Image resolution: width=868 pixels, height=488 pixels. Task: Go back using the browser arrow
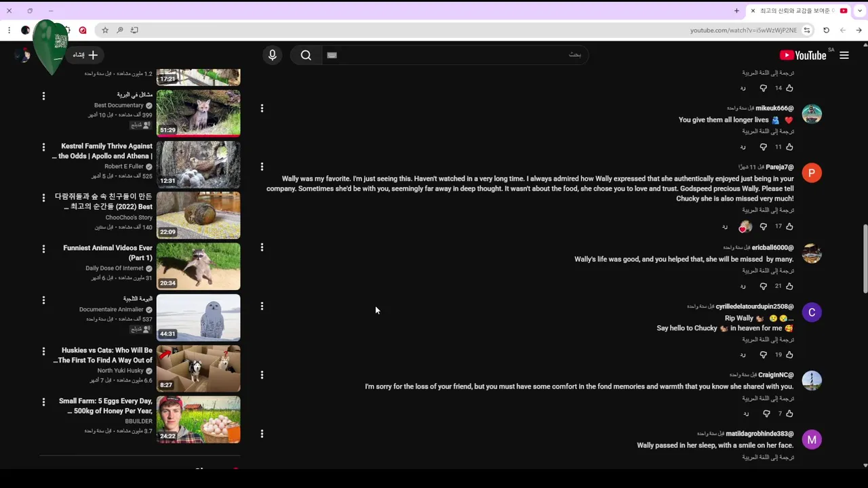859,30
